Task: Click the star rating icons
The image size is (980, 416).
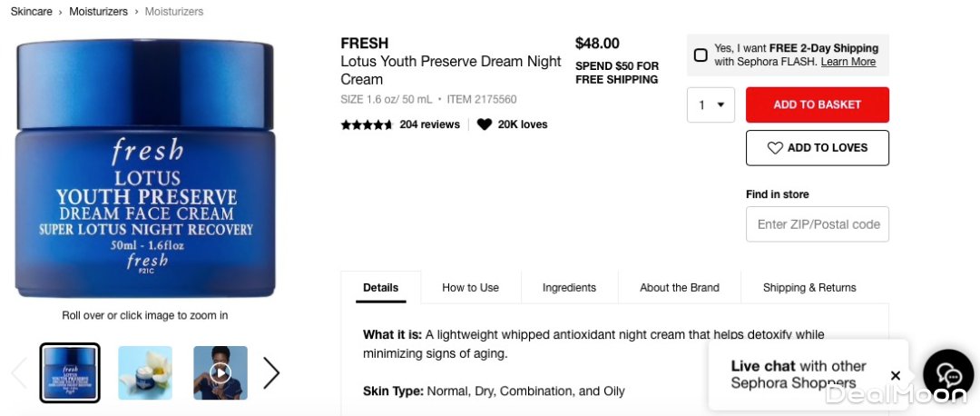Action: 367,124
